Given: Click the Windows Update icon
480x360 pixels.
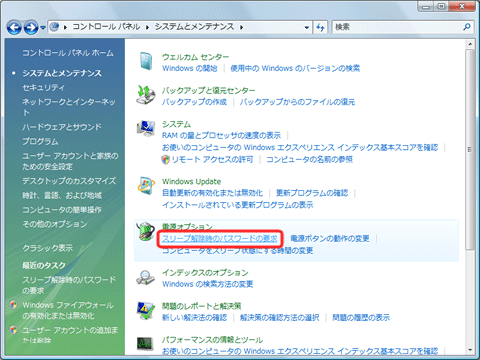Looking at the screenshot, I should [x=146, y=186].
